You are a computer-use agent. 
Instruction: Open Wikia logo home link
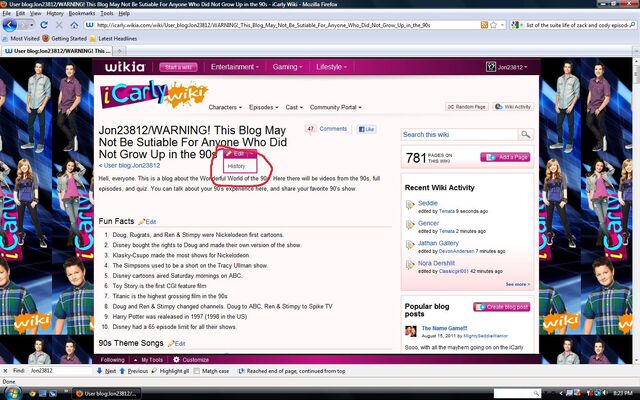125,67
